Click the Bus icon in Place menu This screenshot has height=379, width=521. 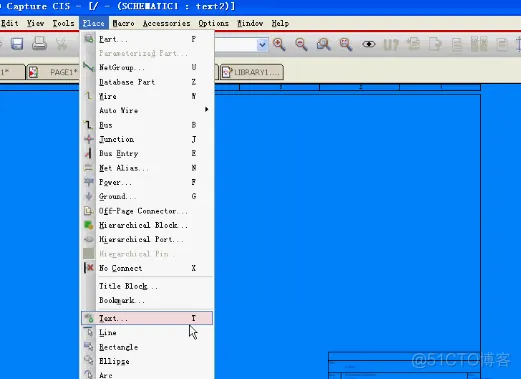tap(89, 125)
